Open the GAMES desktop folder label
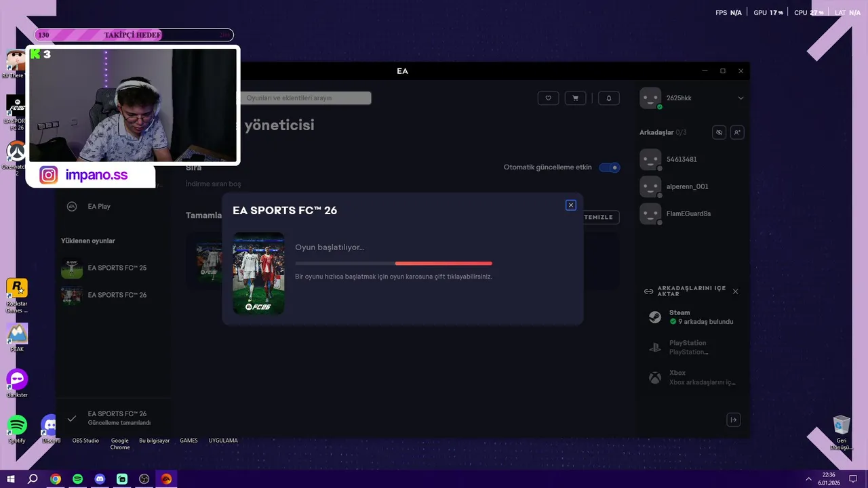The height and width of the screenshot is (488, 868). (x=189, y=441)
